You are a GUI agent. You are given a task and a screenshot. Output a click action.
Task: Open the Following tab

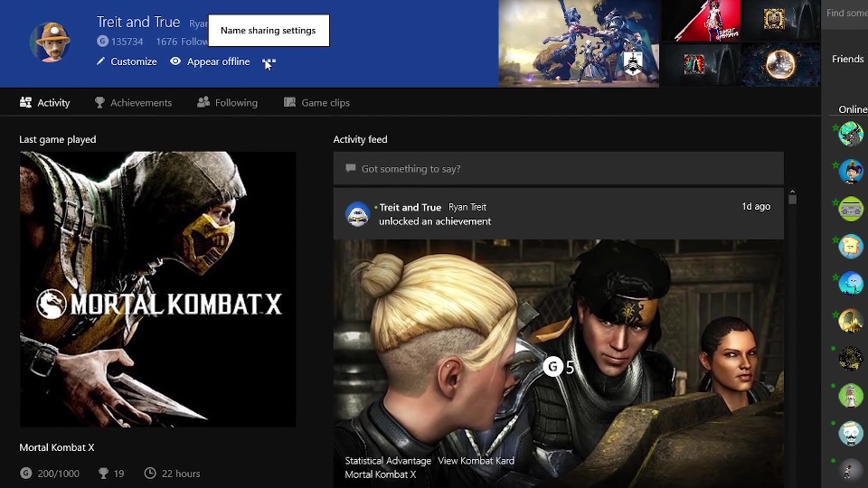228,102
